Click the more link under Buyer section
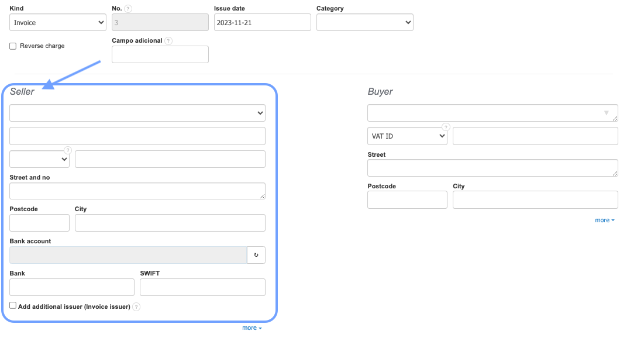Image resolution: width=644 pixels, height=341 pixels. click(604, 221)
